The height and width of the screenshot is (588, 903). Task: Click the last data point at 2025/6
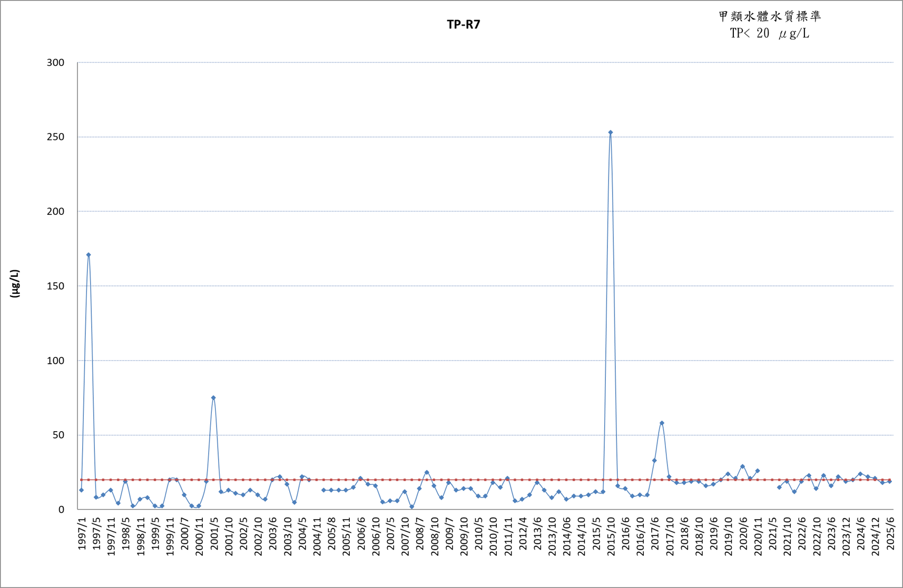click(x=890, y=481)
